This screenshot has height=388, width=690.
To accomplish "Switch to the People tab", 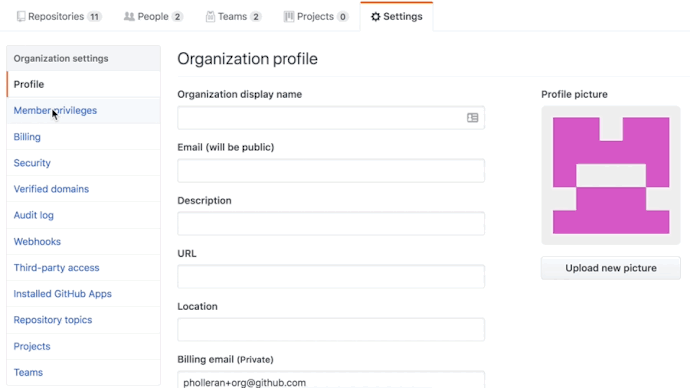I will click(153, 17).
